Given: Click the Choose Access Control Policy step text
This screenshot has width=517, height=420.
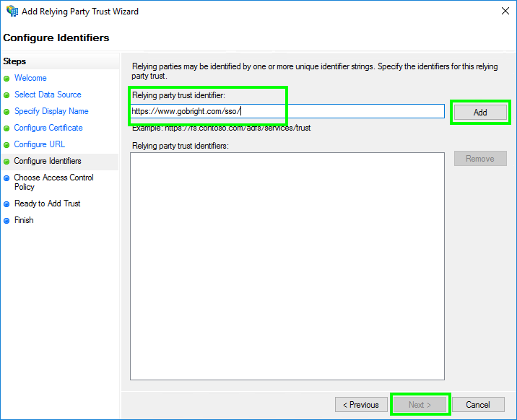Looking at the screenshot, I should click(x=54, y=182).
